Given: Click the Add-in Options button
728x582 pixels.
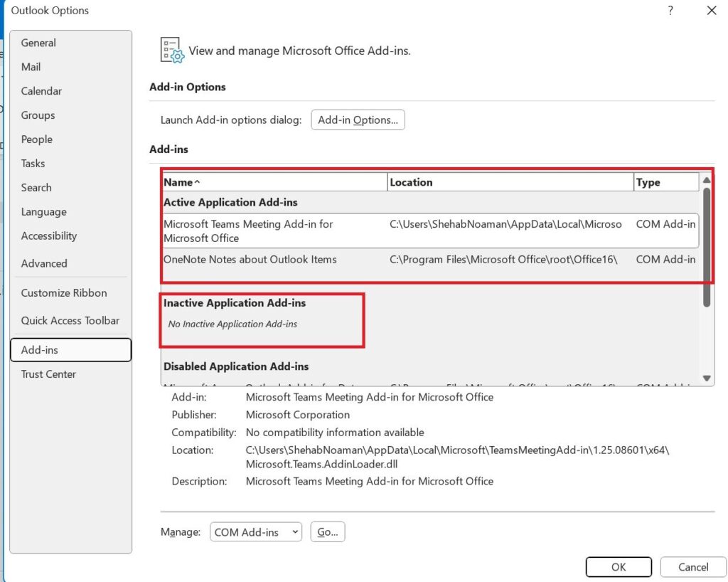Looking at the screenshot, I should pos(358,120).
